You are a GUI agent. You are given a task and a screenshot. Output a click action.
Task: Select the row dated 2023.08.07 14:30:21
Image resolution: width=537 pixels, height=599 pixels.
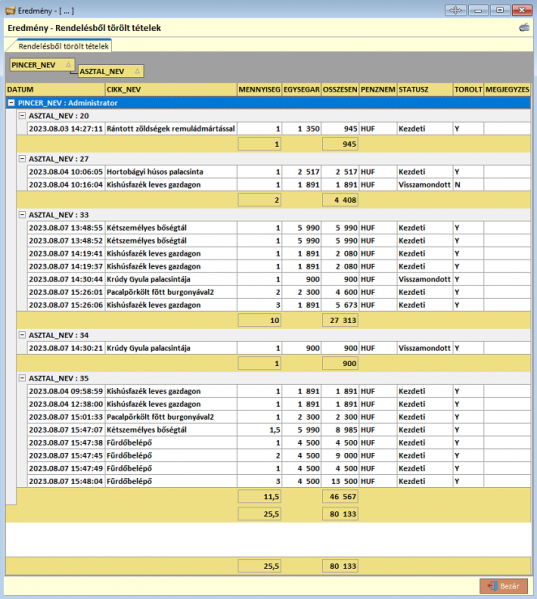point(279,348)
